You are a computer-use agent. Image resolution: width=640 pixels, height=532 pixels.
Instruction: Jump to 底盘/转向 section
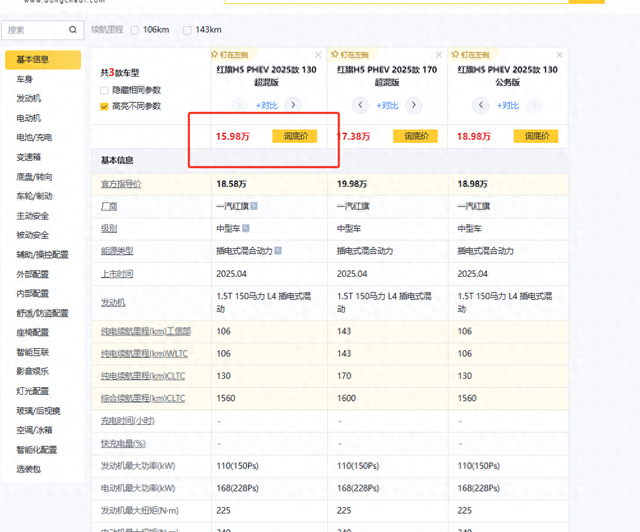tap(34, 177)
